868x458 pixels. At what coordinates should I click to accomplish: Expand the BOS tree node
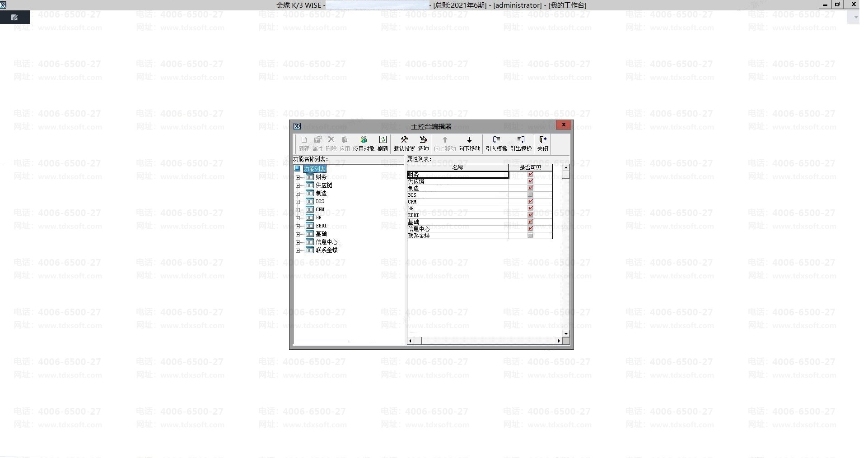coord(298,202)
